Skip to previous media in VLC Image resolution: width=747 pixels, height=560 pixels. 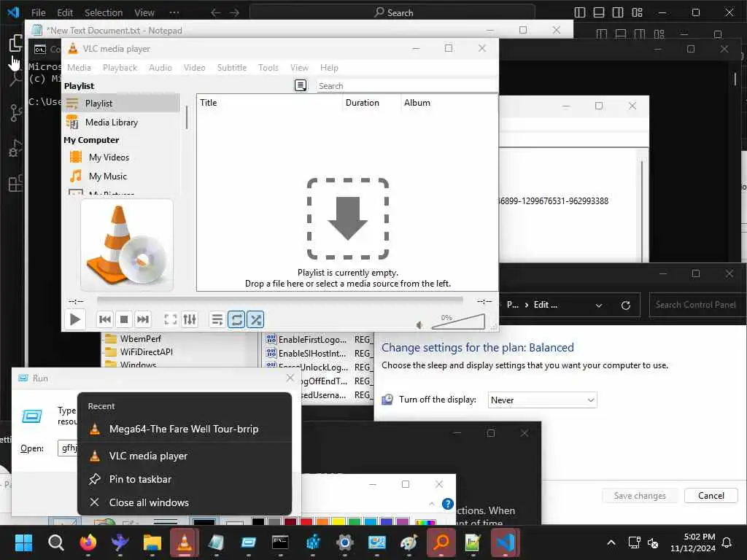pyautogui.click(x=105, y=319)
